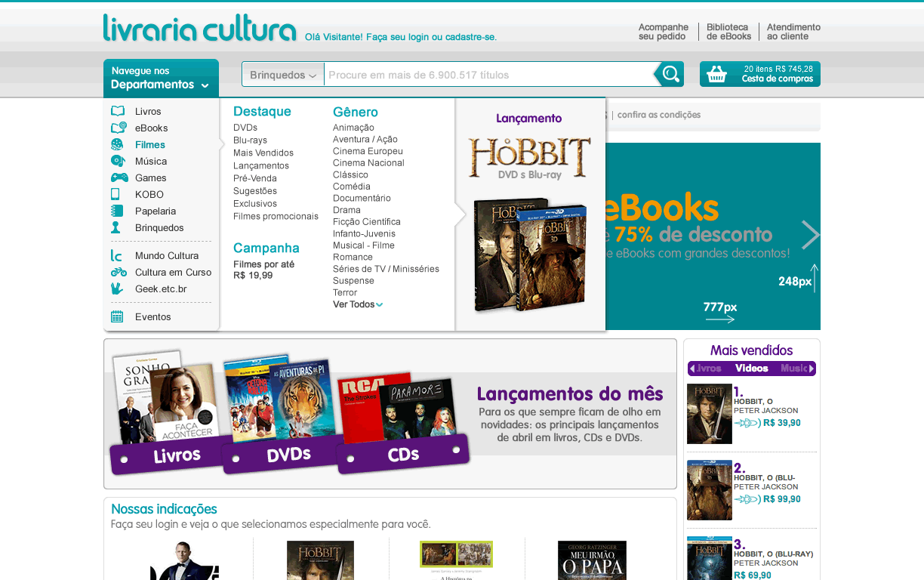924x580 pixels.
Task: Click the Games controller icon
Action: pyautogui.click(x=119, y=177)
